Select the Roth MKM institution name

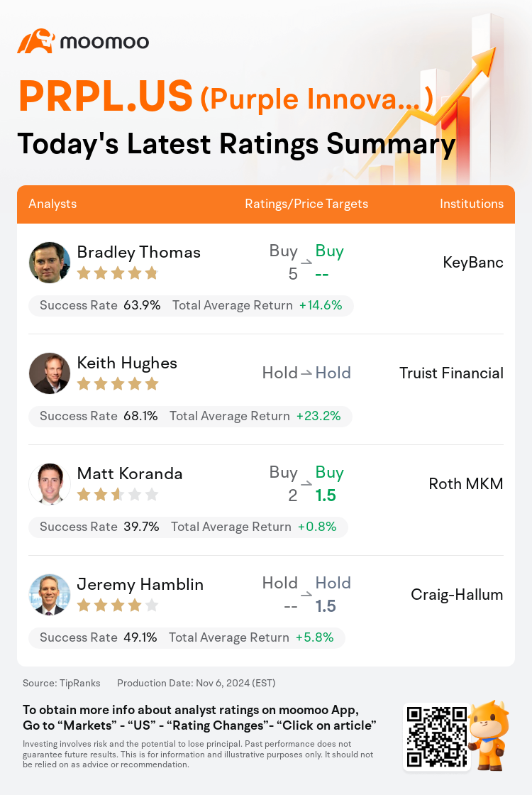point(466,483)
